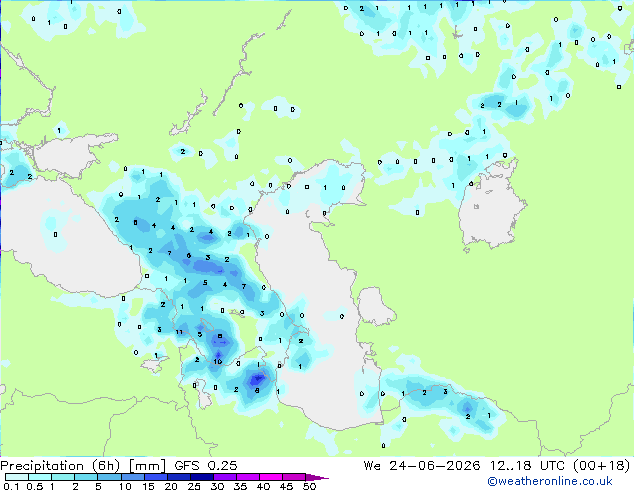
Task: Click the 10–15 mm legend color swatch
Action: coord(132,477)
